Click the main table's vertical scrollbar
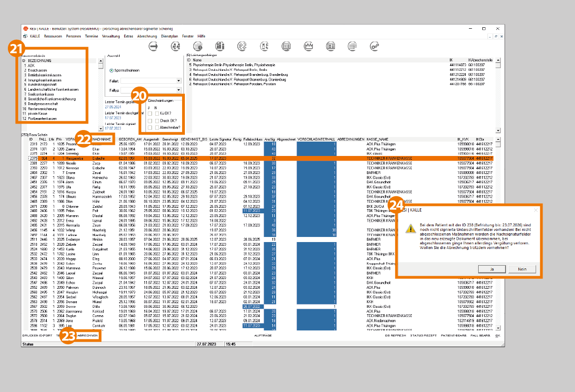 (x=498, y=231)
